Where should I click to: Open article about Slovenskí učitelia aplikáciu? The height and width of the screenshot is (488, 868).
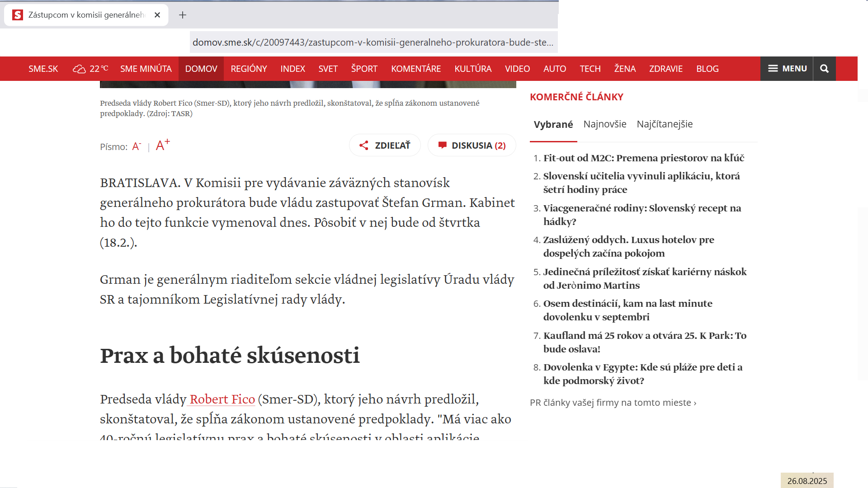pos(642,183)
